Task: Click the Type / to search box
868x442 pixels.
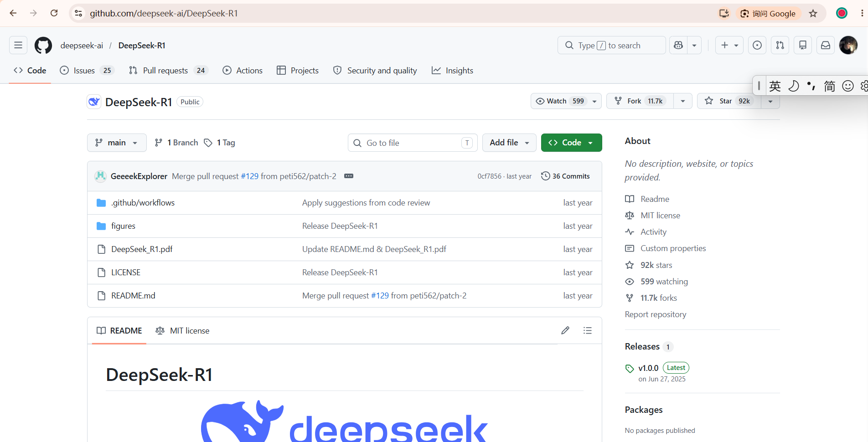Action: (x=611, y=45)
